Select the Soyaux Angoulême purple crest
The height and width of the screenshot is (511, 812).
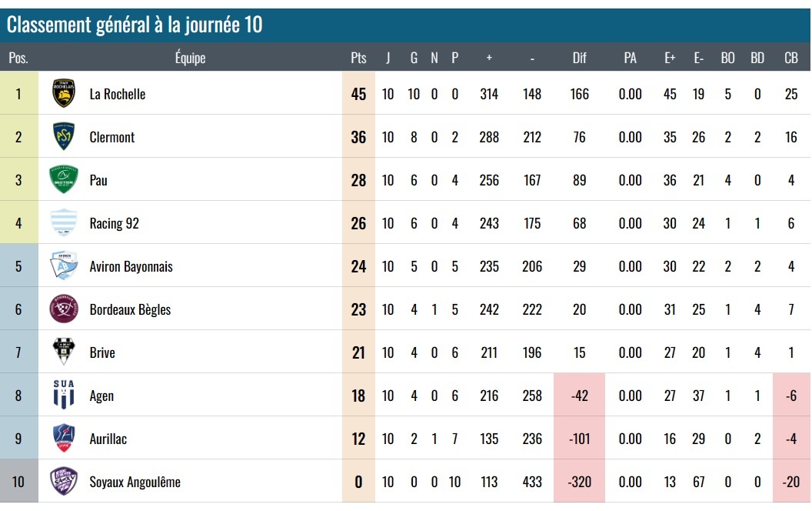(x=64, y=482)
